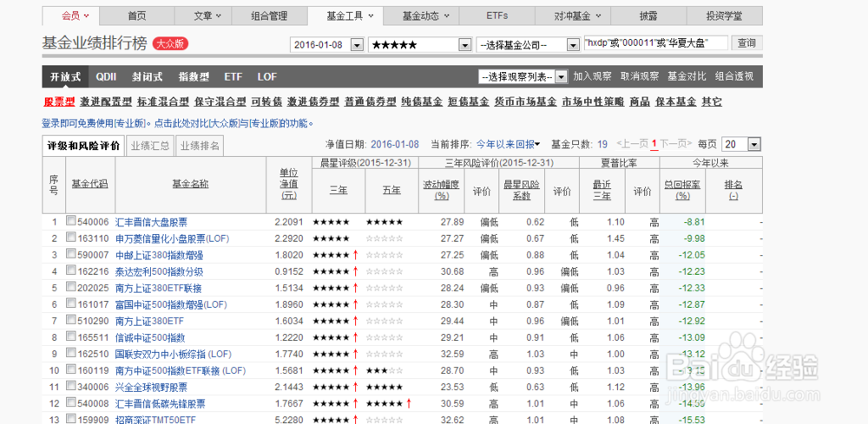Sort by 晨星风险系数 column header
868x424 pixels.
pyautogui.click(x=522, y=190)
